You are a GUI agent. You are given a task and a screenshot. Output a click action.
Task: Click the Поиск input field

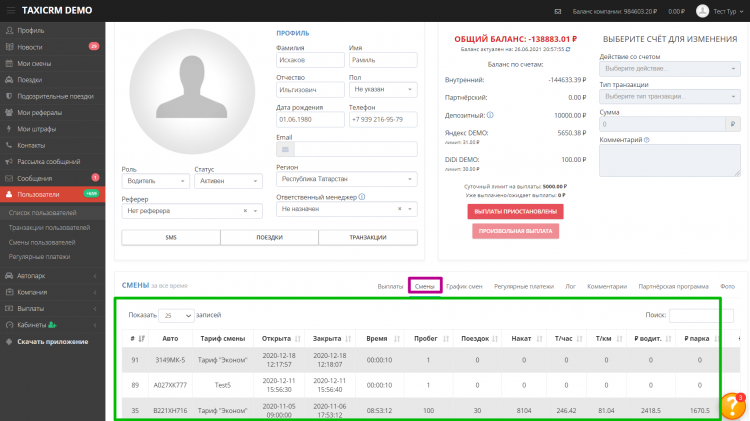700,315
